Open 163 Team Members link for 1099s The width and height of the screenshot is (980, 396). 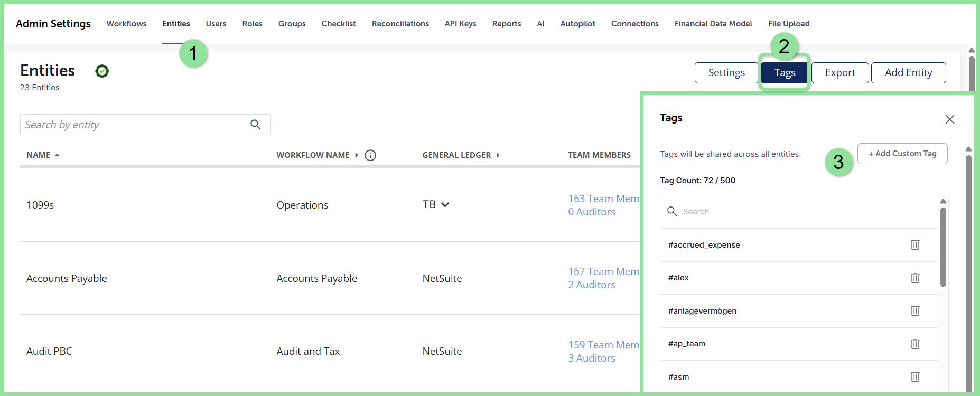point(604,199)
